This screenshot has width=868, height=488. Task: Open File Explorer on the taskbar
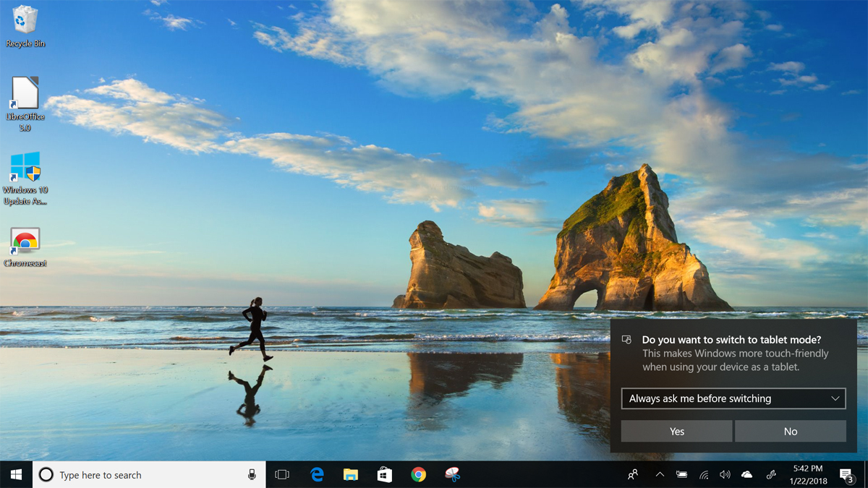coord(351,474)
